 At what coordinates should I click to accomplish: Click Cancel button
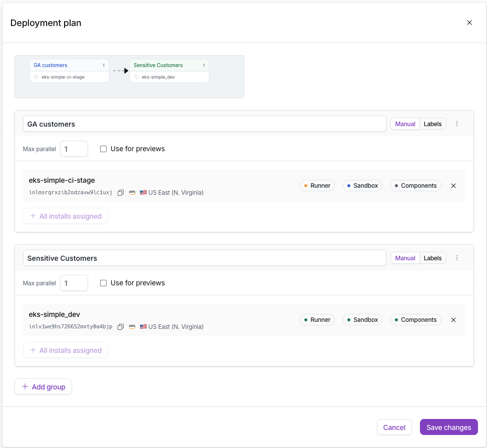(x=394, y=427)
